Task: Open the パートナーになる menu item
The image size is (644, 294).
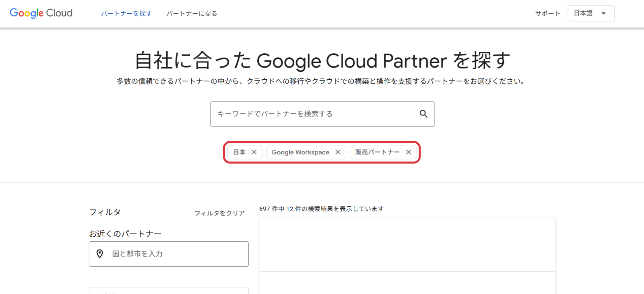Action: click(x=192, y=13)
